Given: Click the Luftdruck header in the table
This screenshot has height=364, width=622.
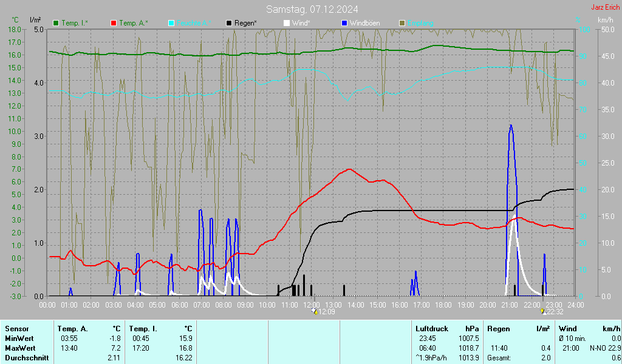Looking at the screenshot, I should (x=432, y=329).
